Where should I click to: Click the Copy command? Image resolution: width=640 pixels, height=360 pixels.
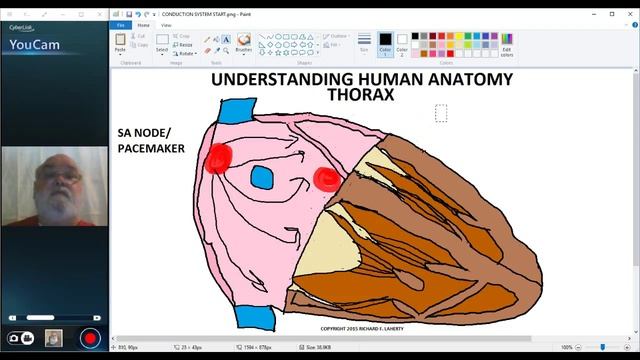pyautogui.click(x=139, y=45)
